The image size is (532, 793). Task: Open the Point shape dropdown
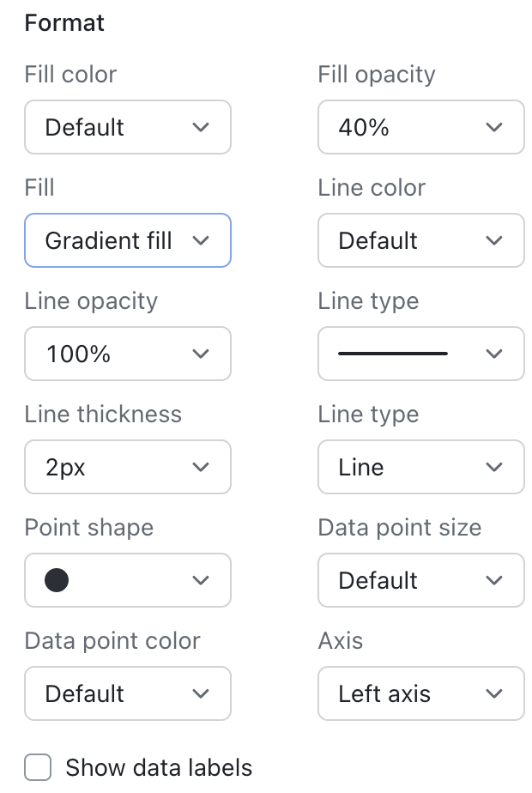click(127, 580)
